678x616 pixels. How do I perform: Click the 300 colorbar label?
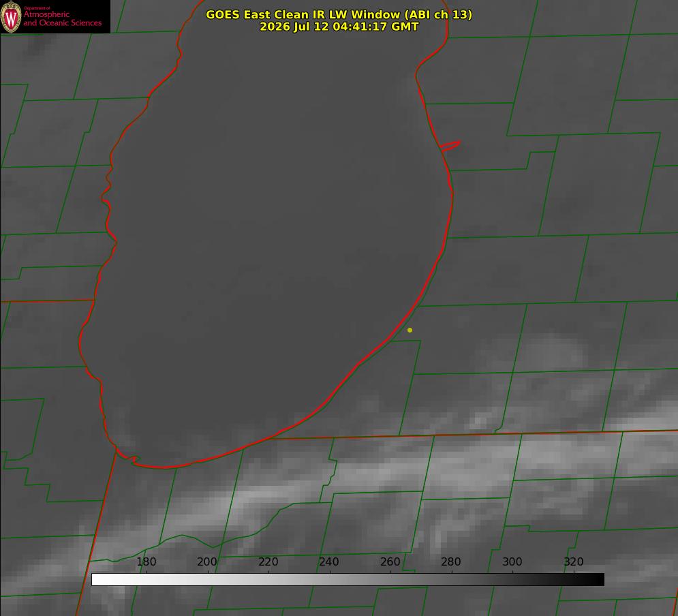click(512, 561)
